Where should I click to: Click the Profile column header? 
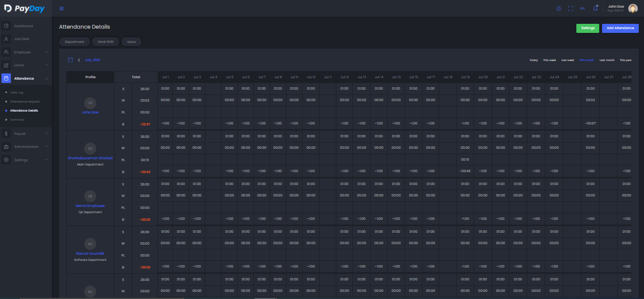click(90, 77)
